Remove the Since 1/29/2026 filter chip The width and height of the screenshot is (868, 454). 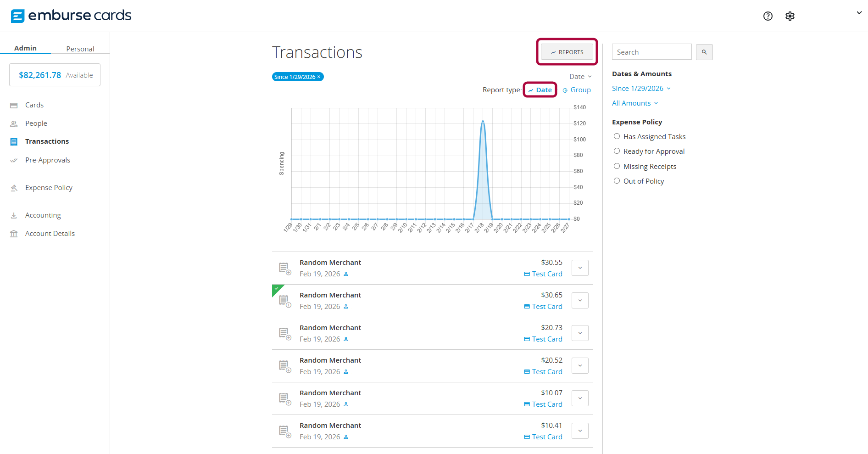pos(319,77)
